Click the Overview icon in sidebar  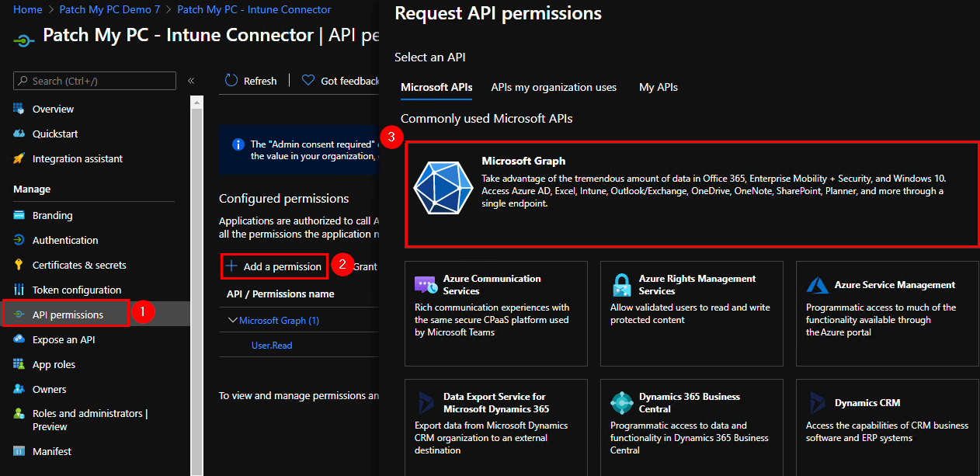19,109
